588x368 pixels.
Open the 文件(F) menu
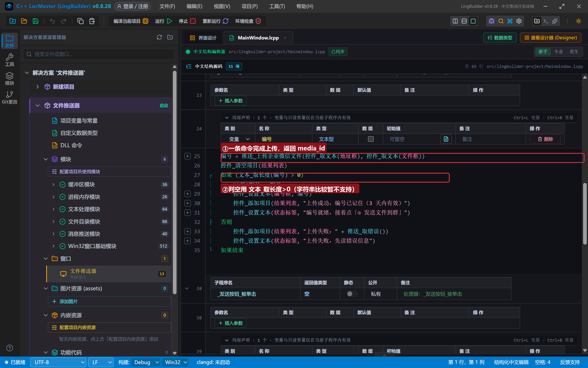pyautogui.click(x=167, y=6)
